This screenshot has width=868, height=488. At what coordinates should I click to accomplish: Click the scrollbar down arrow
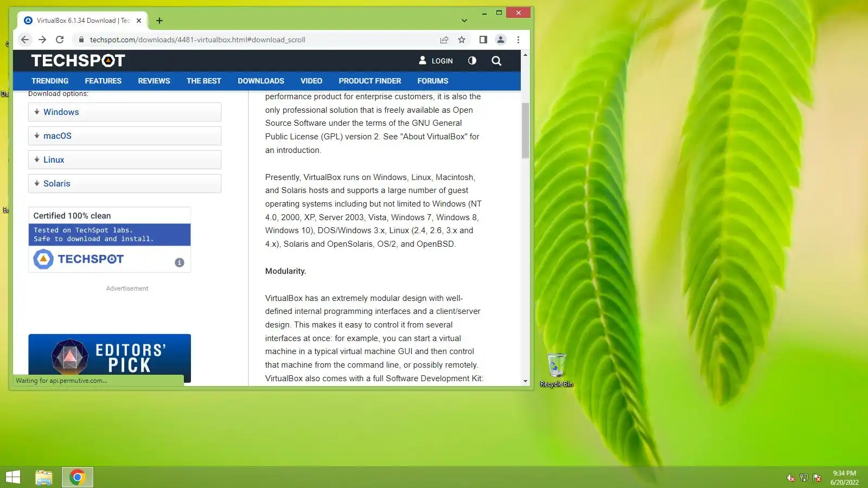click(x=525, y=381)
